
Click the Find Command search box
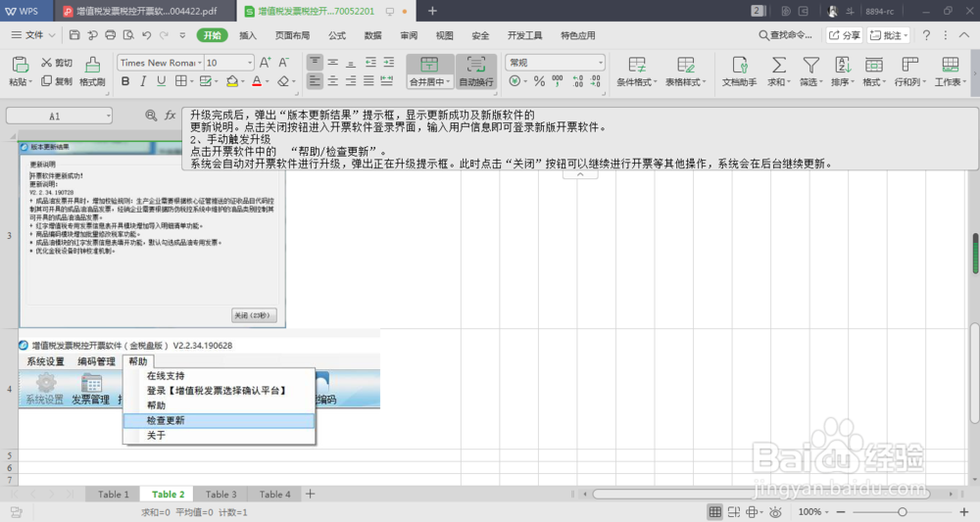click(786, 35)
